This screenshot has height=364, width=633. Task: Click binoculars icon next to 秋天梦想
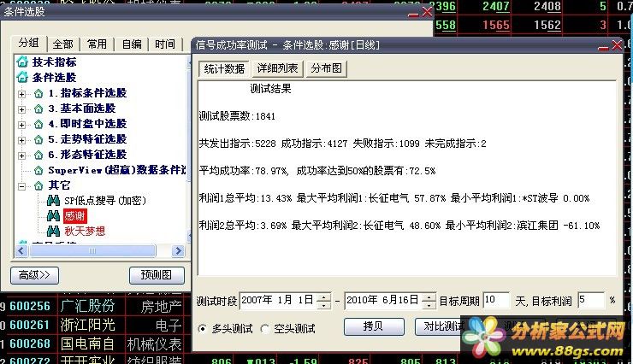[53, 231]
